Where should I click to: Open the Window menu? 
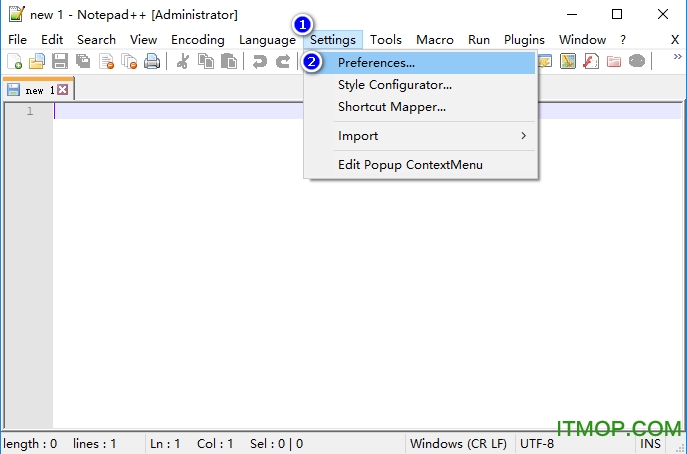click(x=582, y=40)
